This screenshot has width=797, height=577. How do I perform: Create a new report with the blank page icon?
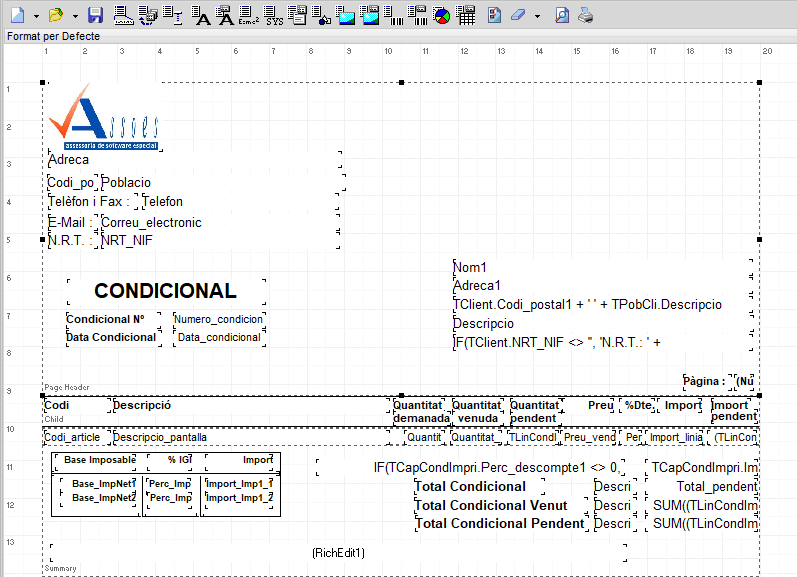18,15
